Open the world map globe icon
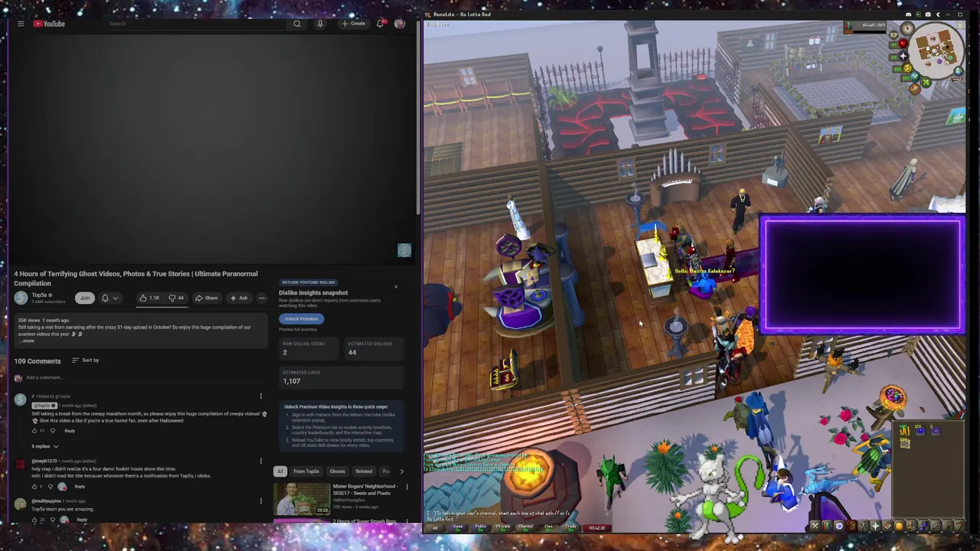The image size is (980, 551). click(959, 71)
